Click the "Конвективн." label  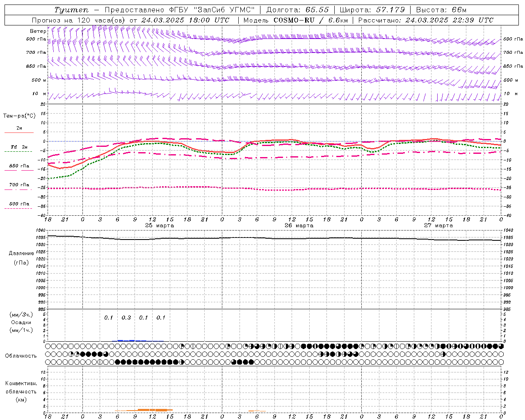pos(21,383)
